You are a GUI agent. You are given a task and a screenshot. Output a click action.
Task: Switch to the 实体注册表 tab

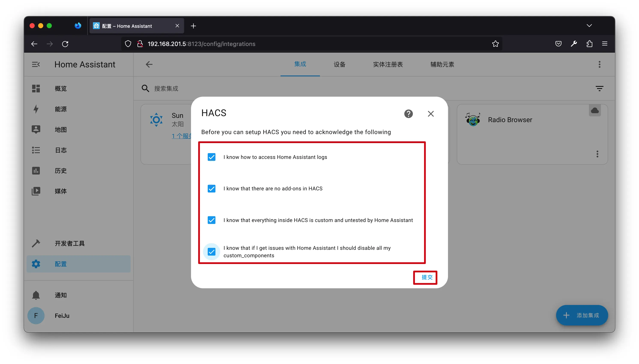point(388,65)
